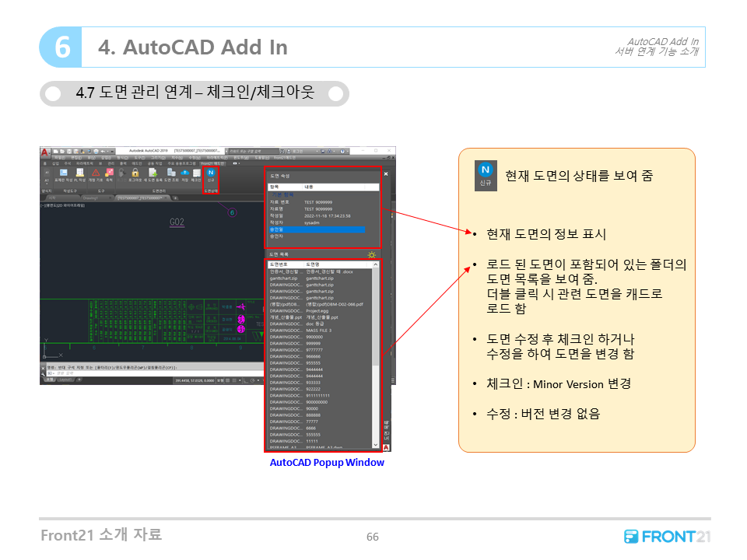Close the command line window
The height and width of the screenshot is (560, 747).
pyautogui.click(x=44, y=368)
